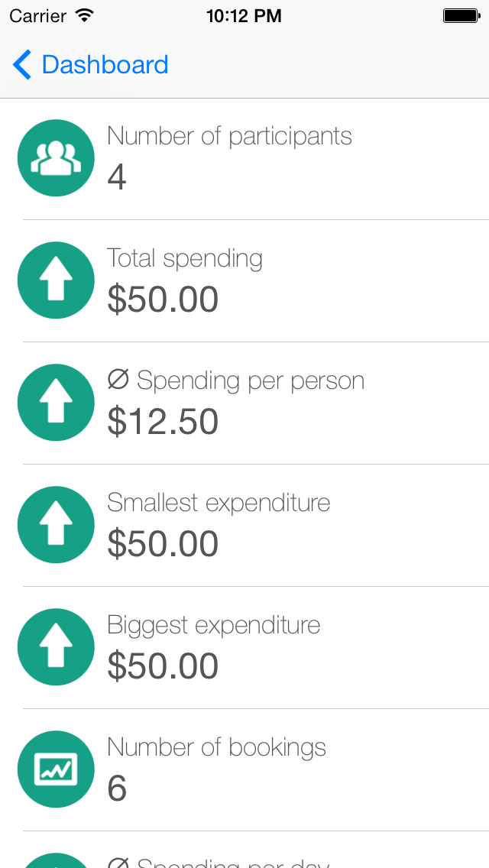
Task: Click the Total spending arrow icon
Action: [x=56, y=280]
